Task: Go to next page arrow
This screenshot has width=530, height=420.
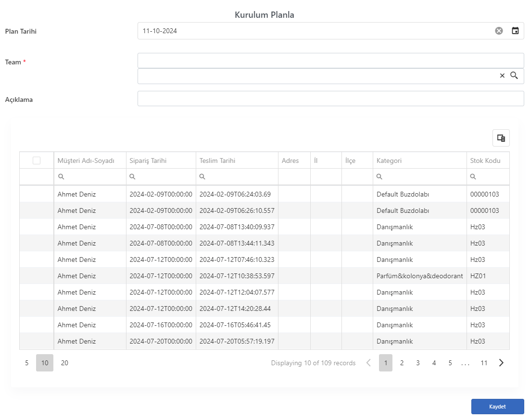Action: (x=501, y=363)
